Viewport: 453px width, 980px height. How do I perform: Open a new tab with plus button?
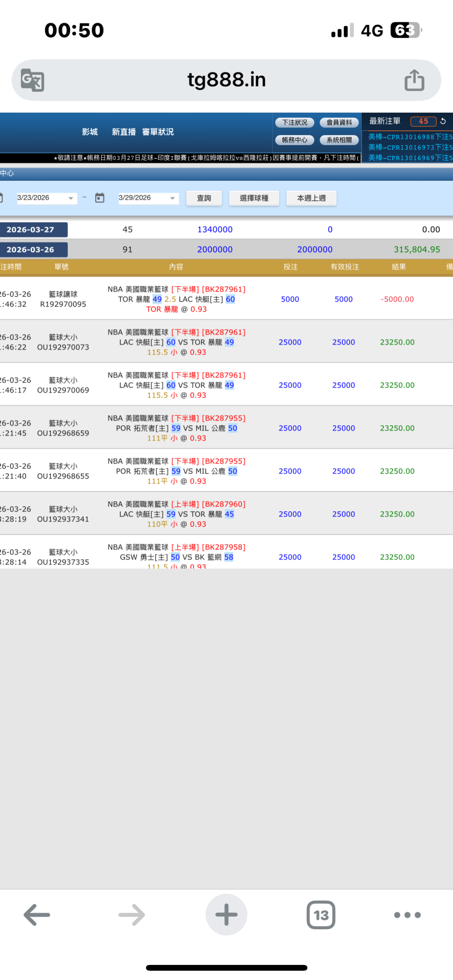[x=226, y=915]
